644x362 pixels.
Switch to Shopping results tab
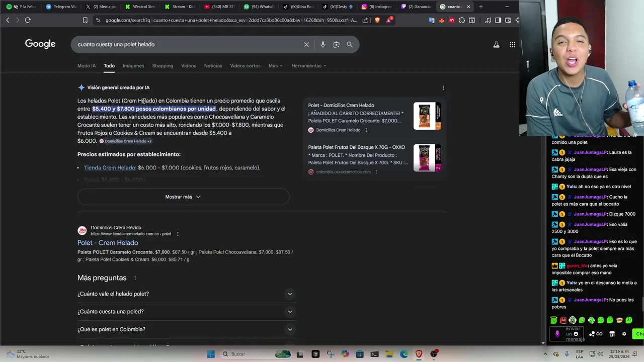tap(163, 66)
